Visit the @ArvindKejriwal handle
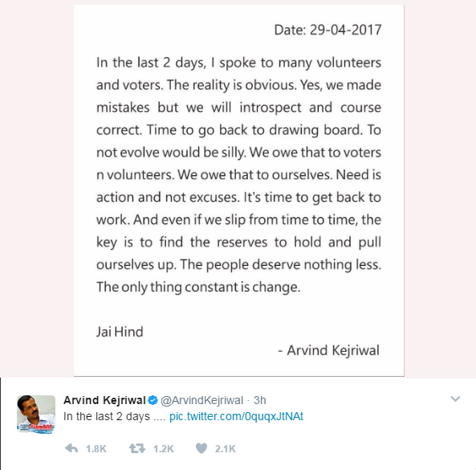This screenshot has width=476, height=470. pyautogui.click(x=201, y=400)
